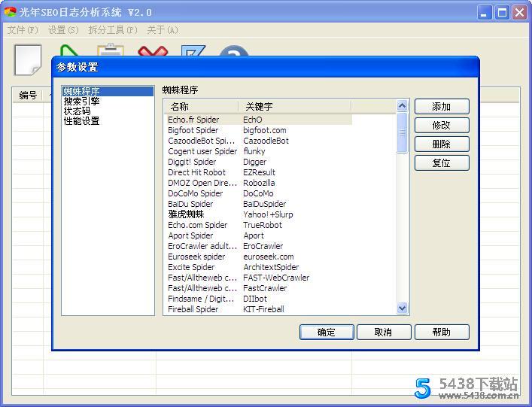Image resolution: width=532 pixels, height=407 pixels.
Task: Click the CazoodleBot keyword cell
Action: pyautogui.click(x=266, y=141)
